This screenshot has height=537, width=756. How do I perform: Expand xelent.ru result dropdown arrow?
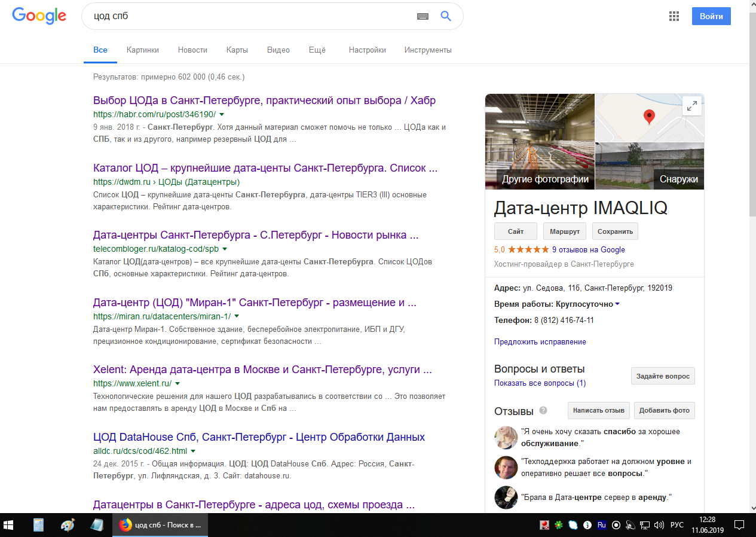point(177,384)
